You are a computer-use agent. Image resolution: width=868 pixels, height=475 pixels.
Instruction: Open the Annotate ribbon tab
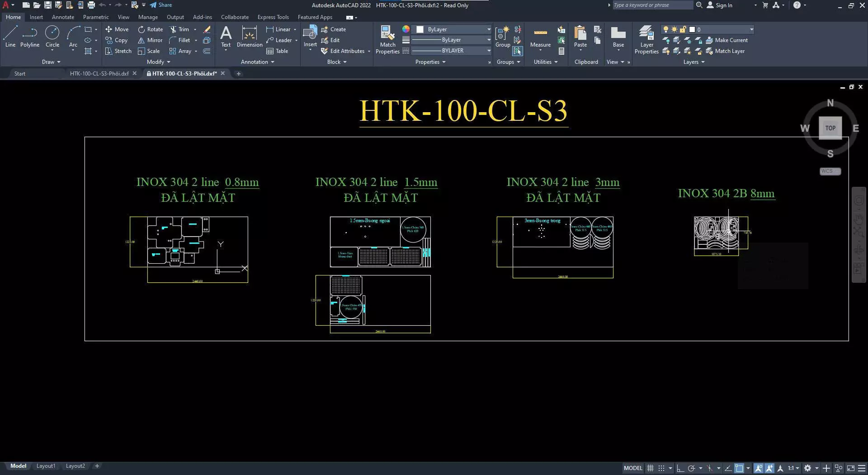pyautogui.click(x=63, y=17)
